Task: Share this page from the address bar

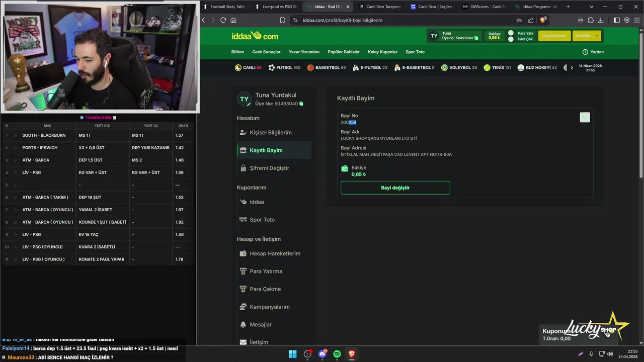Action: coord(530,20)
